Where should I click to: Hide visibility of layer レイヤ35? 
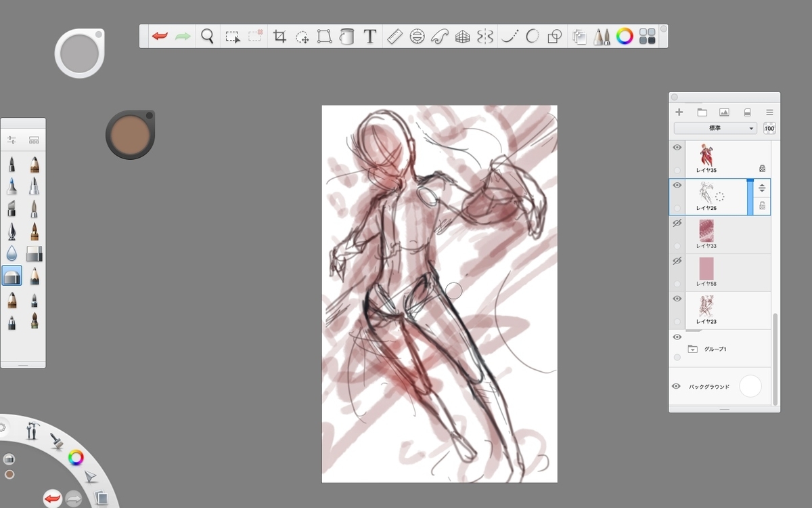click(x=677, y=148)
